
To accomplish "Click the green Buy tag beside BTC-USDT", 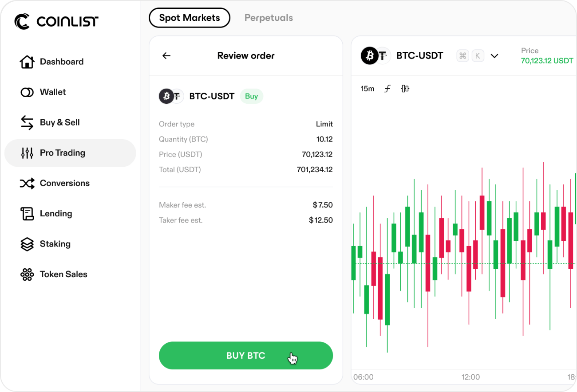I will tap(252, 96).
